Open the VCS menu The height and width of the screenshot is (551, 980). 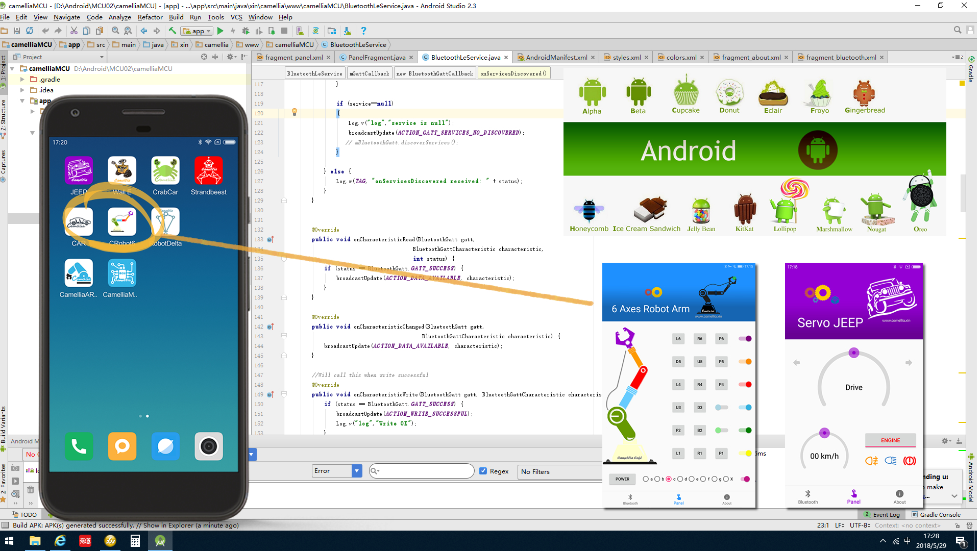click(x=236, y=17)
